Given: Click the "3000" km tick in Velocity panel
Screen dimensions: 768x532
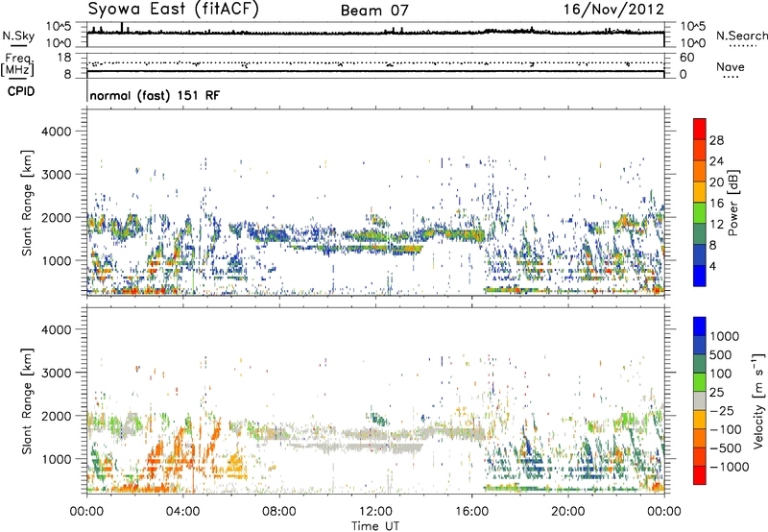Looking at the screenshot, I should click(56, 373).
